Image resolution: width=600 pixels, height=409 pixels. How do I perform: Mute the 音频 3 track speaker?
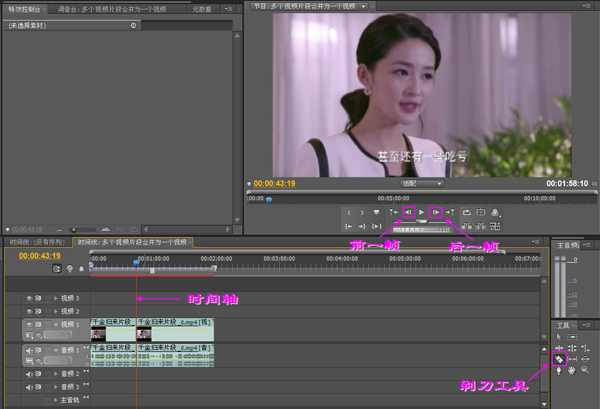point(29,387)
